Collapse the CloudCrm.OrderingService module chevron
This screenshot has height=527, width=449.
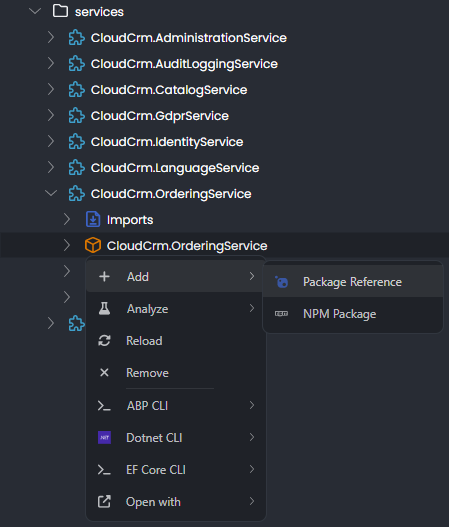[51, 193]
